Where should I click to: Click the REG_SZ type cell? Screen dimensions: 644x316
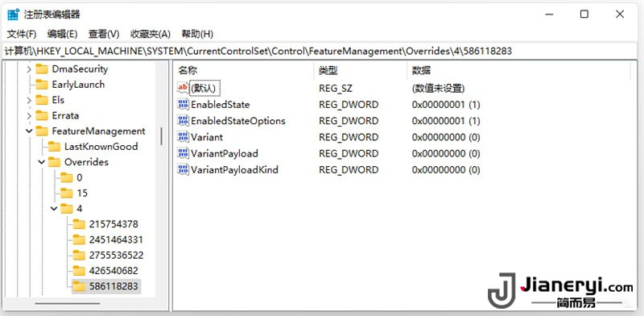tap(336, 88)
